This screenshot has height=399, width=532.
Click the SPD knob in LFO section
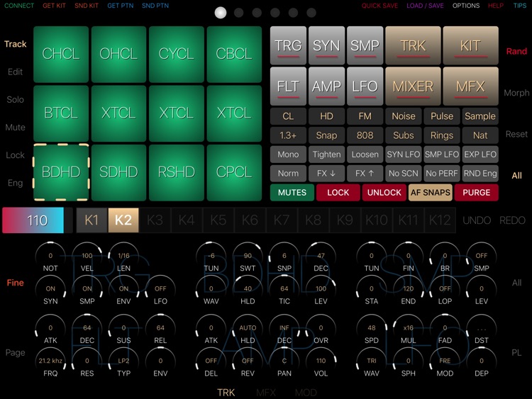372,330
